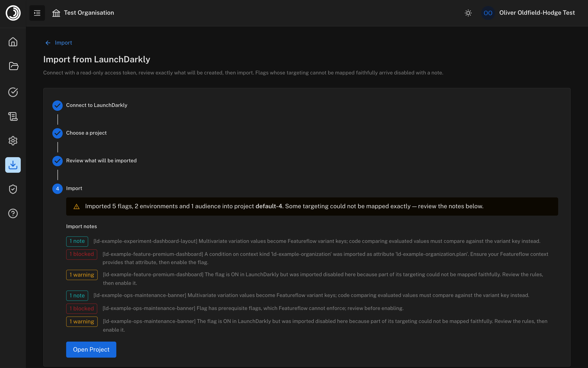Click the 1 note badge for ops-maintenance-banner
Image resolution: width=588 pixels, height=368 pixels.
[77, 296]
